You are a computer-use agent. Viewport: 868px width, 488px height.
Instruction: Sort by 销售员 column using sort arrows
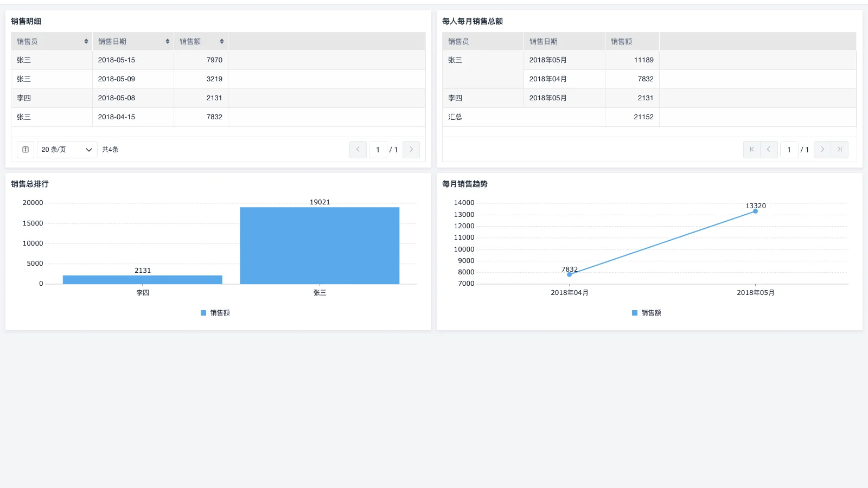pos(86,42)
